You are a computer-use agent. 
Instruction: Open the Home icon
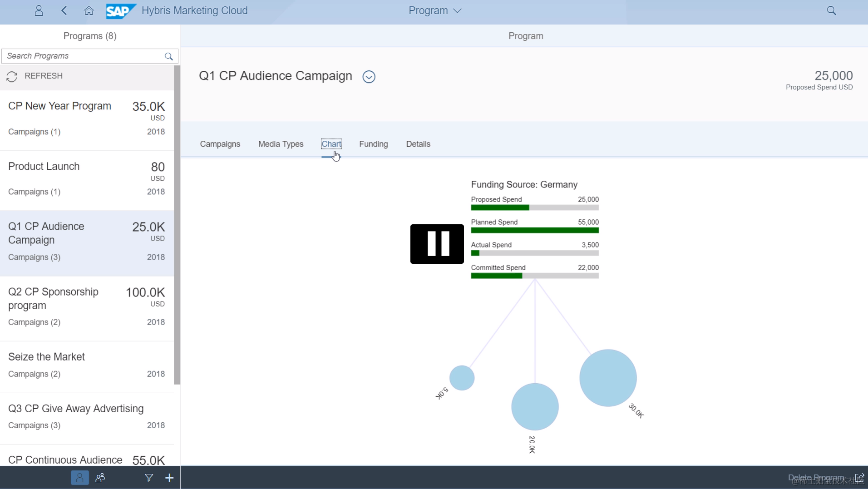89,10
